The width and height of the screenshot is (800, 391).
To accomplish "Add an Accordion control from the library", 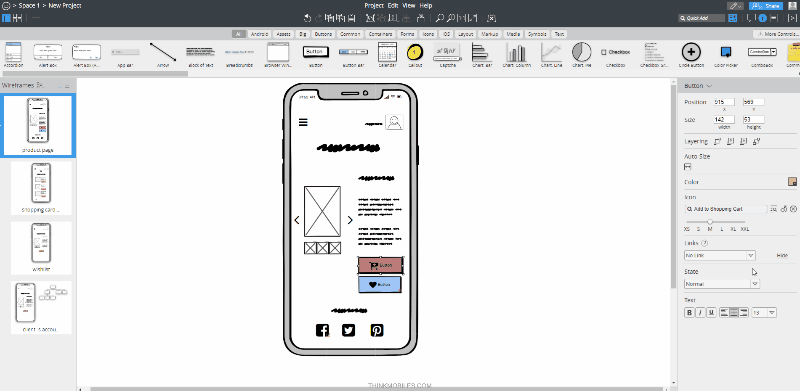I will pos(13,55).
